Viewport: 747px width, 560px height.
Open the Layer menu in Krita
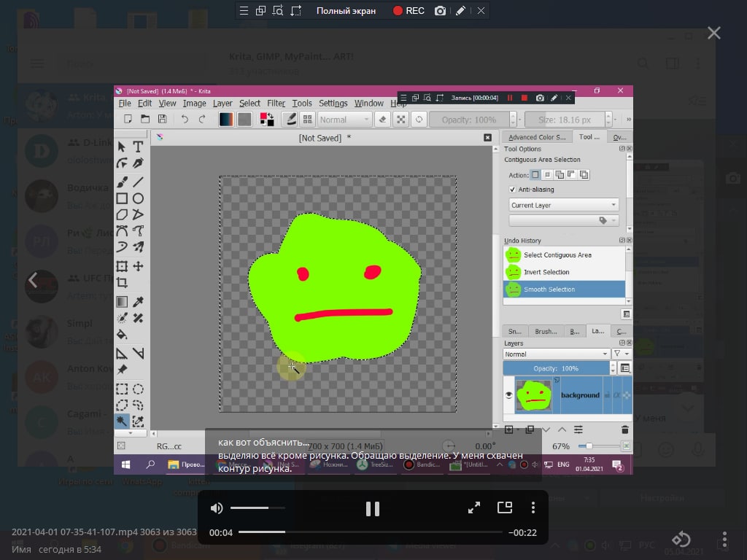pos(222,104)
